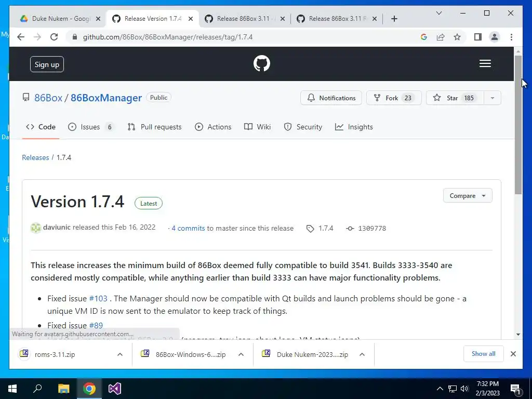532x399 pixels.
Task: Open the Pull requests tab
Action: point(154,127)
